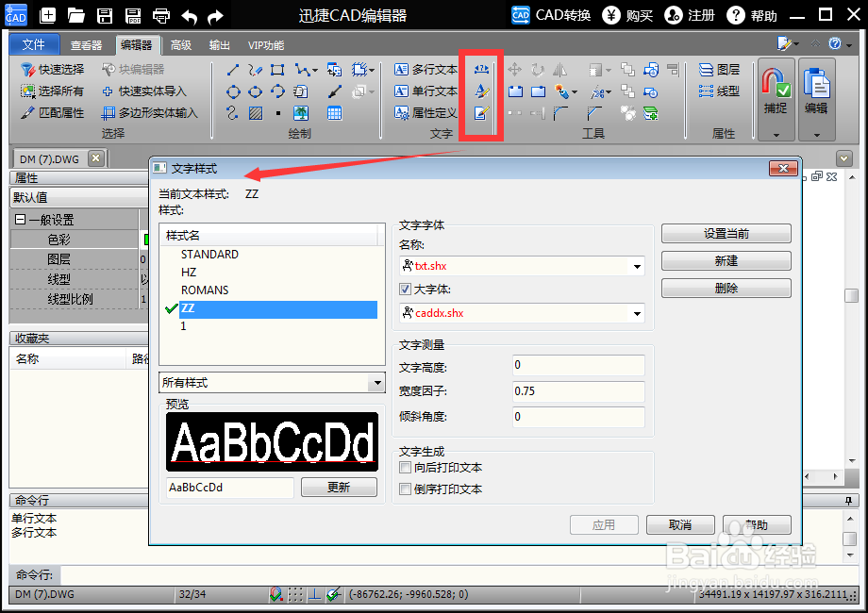Click inside the 宽度因子 value field
868x613 pixels.
pyautogui.click(x=577, y=391)
